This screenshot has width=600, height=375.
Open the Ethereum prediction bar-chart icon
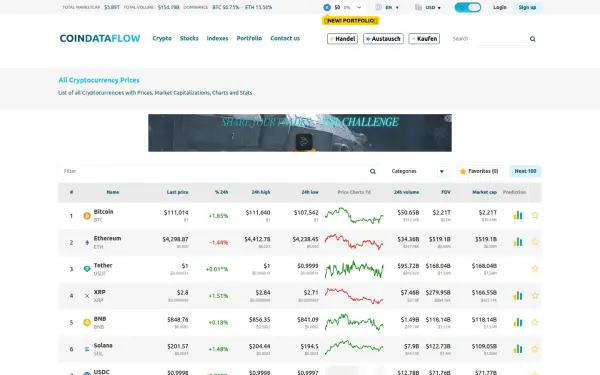click(x=518, y=242)
